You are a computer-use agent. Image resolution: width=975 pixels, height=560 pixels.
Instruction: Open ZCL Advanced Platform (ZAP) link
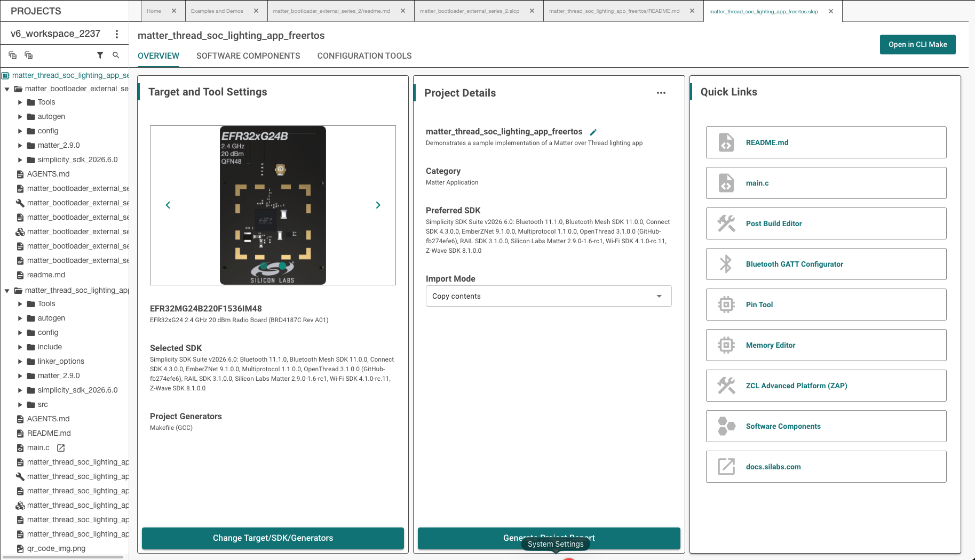(796, 386)
